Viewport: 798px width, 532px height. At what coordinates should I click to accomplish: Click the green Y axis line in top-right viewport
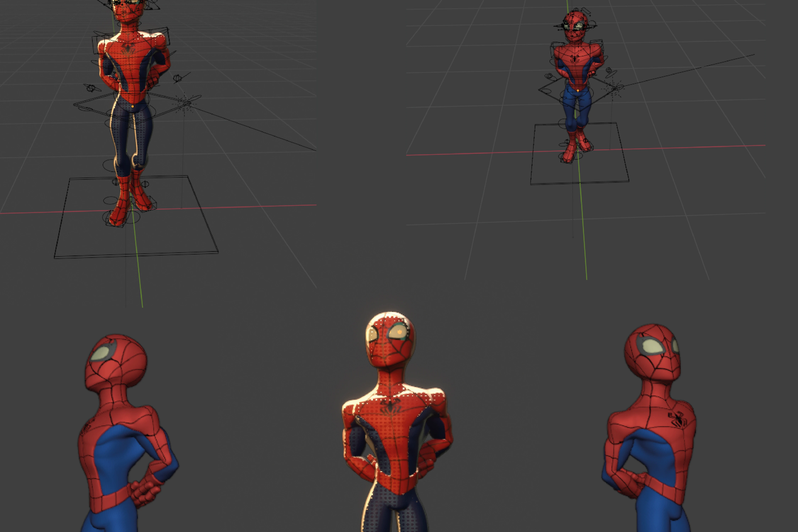(584, 237)
